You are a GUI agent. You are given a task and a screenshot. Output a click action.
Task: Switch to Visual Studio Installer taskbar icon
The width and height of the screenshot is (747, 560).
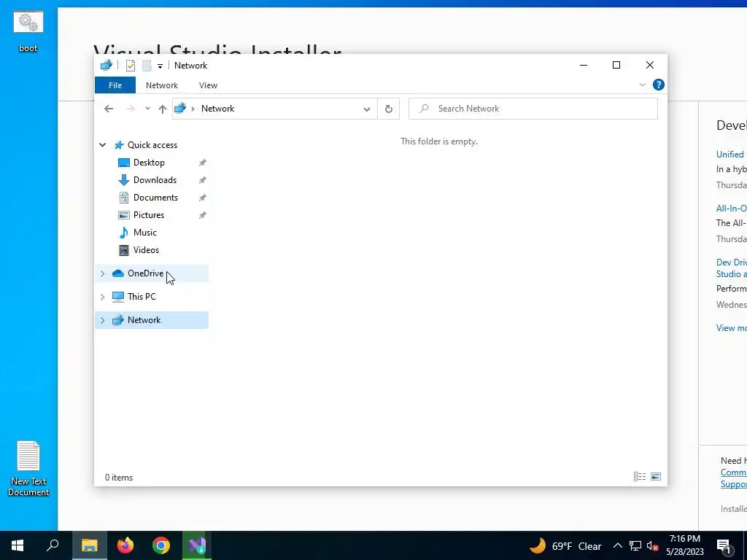(197, 545)
